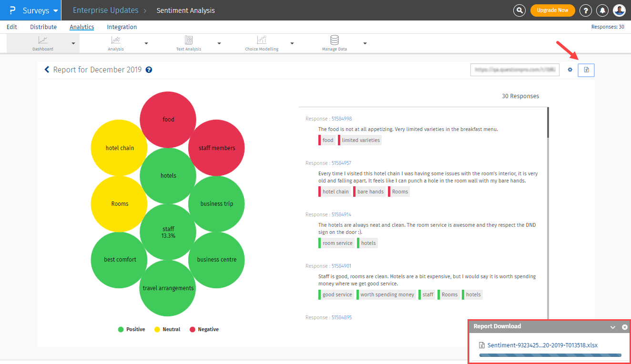Expand the Text Analysis dropdown arrow

[219, 43]
